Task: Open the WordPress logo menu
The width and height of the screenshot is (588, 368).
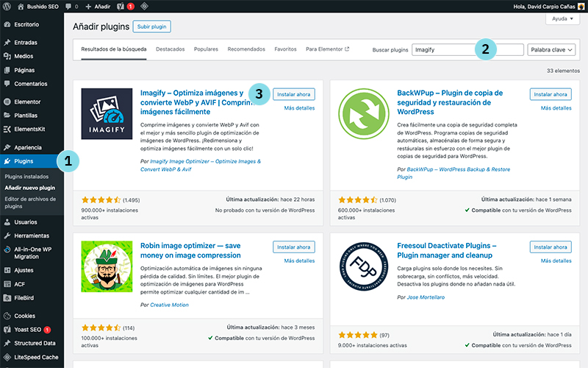Action: [x=7, y=7]
